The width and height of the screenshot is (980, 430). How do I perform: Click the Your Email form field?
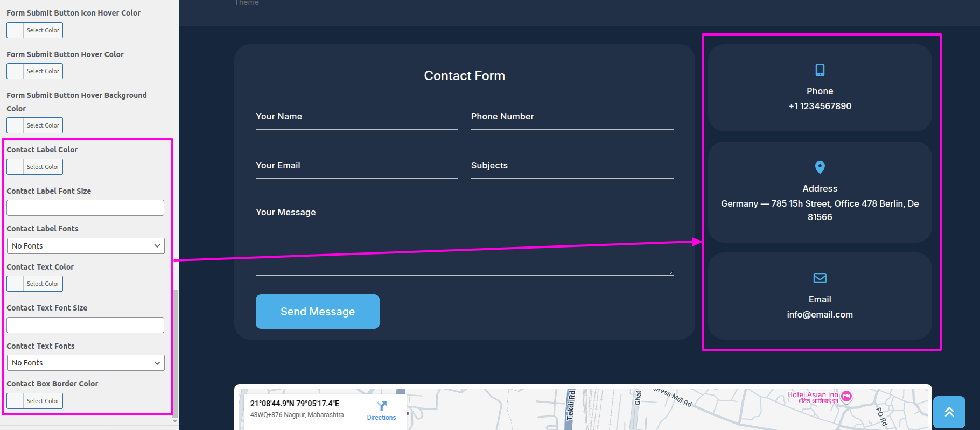point(357,166)
